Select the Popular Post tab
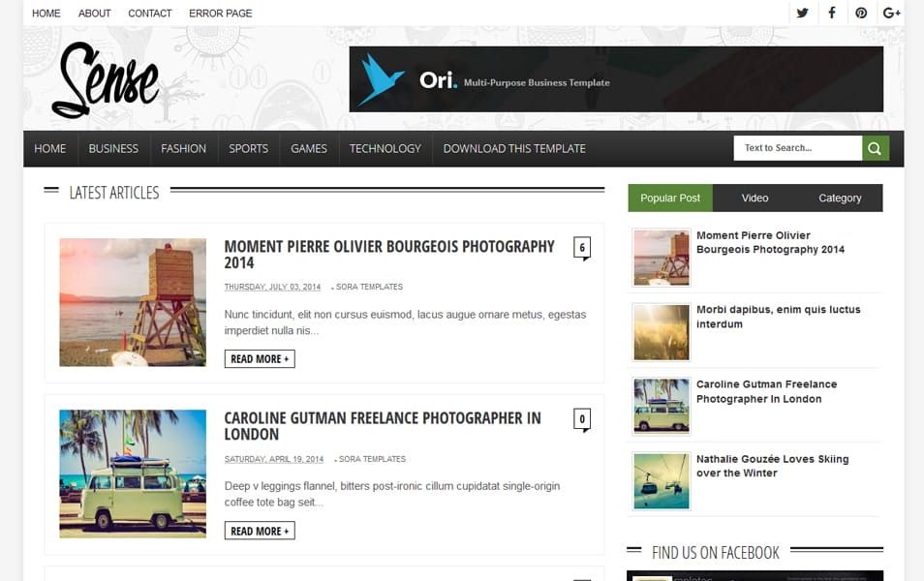Screen dimensions: 924x581 pyautogui.click(x=669, y=198)
